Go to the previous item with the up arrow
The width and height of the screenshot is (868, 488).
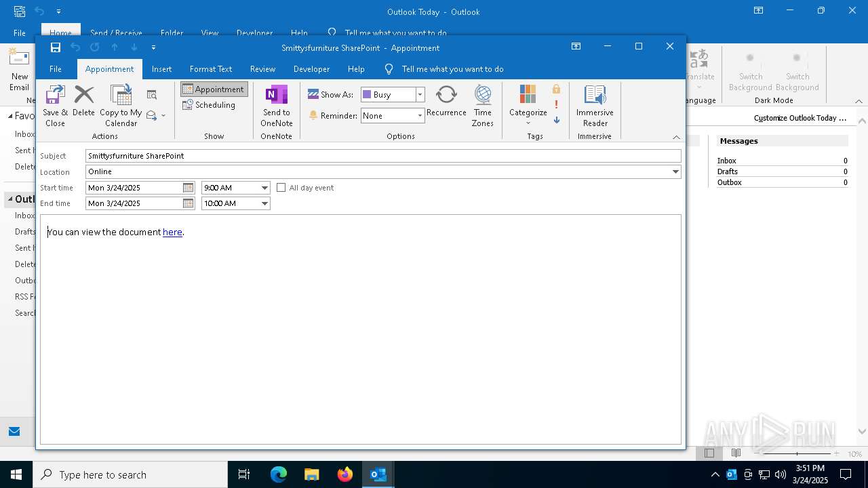tap(115, 47)
